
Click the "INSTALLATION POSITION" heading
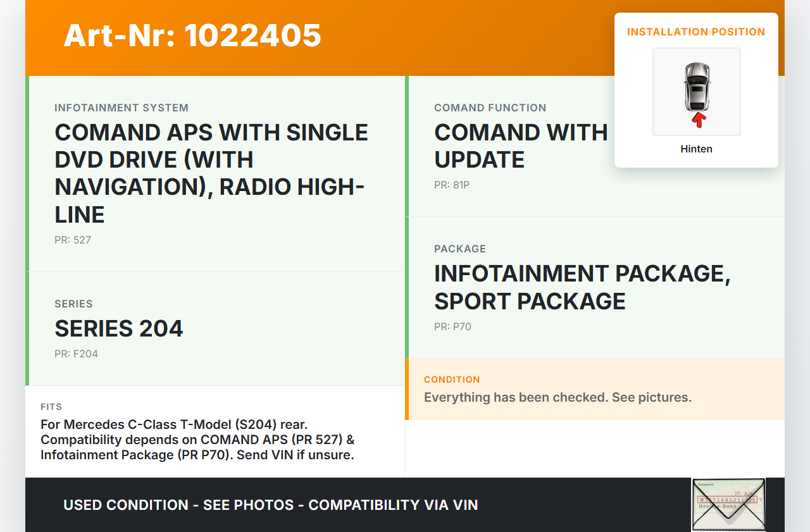pyautogui.click(x=696, y=32)
